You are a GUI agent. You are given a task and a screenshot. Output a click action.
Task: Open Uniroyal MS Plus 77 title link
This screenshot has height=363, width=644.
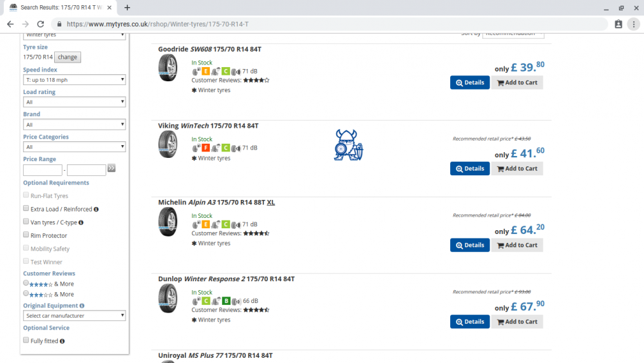(x=215, y=356)
